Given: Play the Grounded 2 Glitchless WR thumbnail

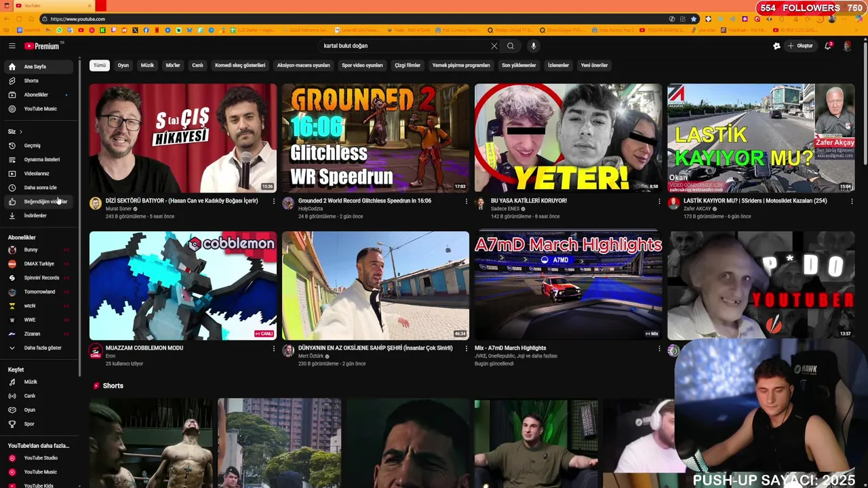Looking at the screenshot, I should coord(376,138).
